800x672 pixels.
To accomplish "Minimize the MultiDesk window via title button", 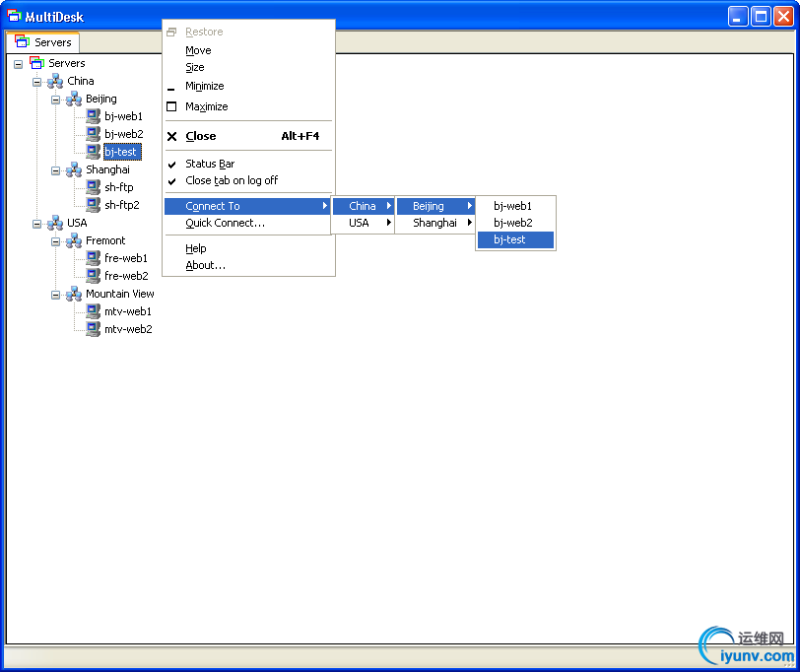I will pos(738,17).
